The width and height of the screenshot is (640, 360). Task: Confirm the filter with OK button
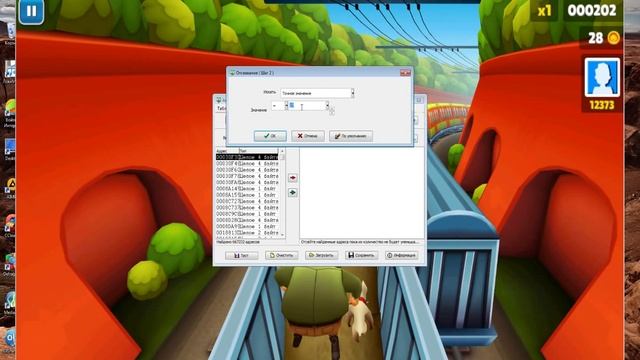(270, 136)
